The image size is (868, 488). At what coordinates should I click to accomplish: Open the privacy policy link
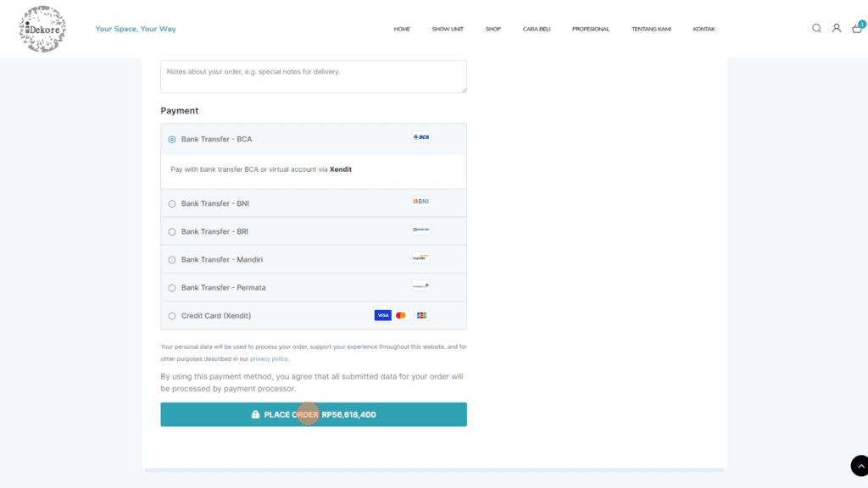click(269, 358)
